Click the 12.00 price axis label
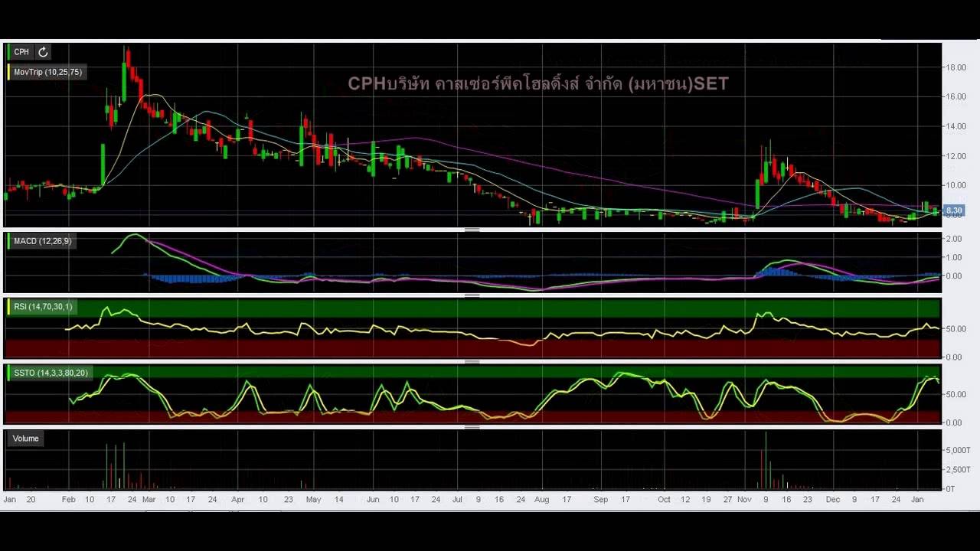 pos(955,156)
